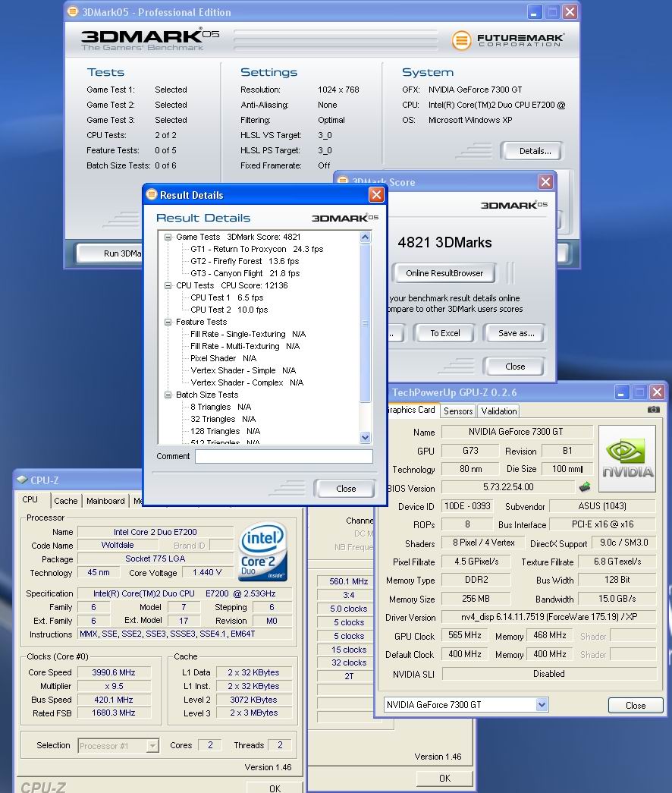This screenshot has height=793, width=672.
Task: Click the Bandwidth 15.0 GB/s field
Action: (617, 598)
